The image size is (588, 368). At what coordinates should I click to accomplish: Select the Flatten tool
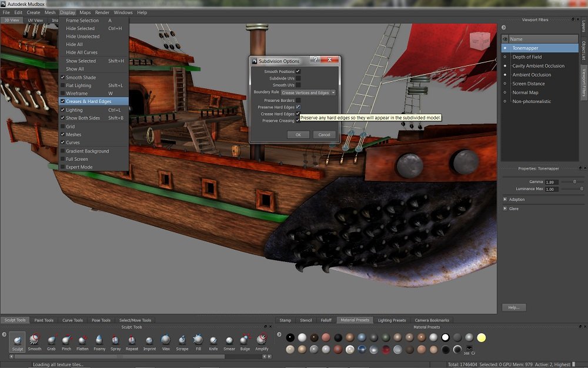point(84,340)
